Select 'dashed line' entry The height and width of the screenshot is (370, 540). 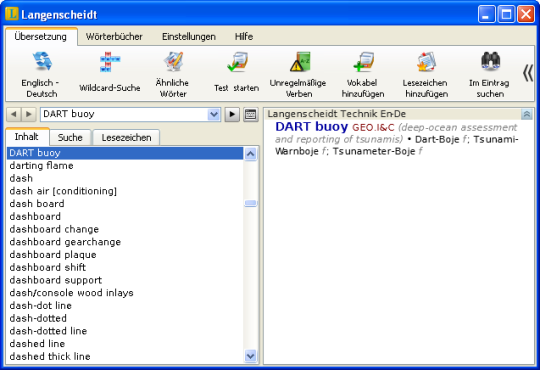(125, 344)
